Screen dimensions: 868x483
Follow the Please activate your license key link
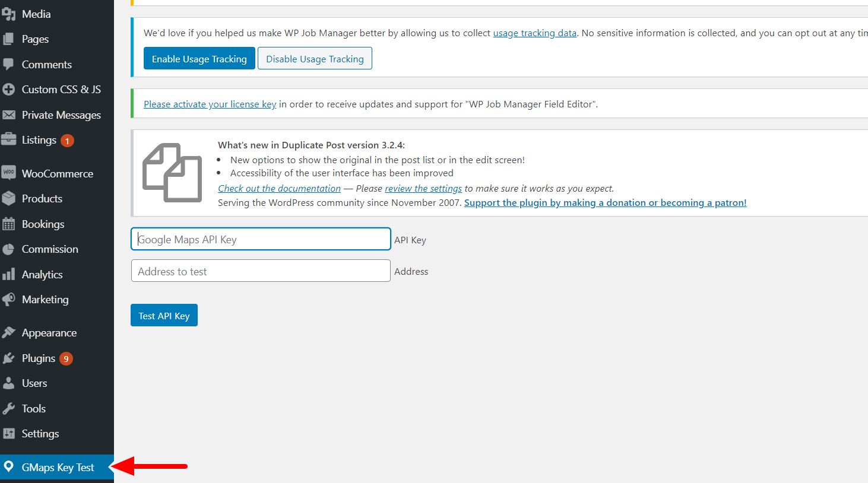pos(210,104)
